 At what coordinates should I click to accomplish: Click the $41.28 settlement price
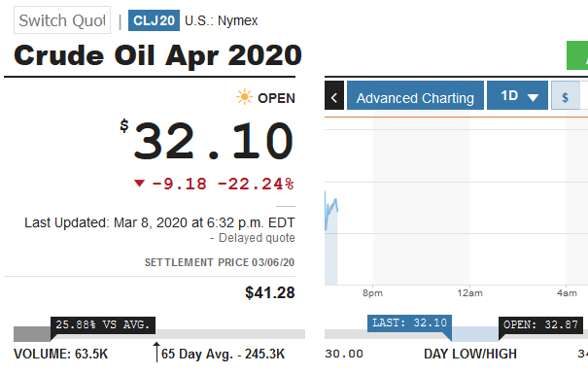pos(270,292)
